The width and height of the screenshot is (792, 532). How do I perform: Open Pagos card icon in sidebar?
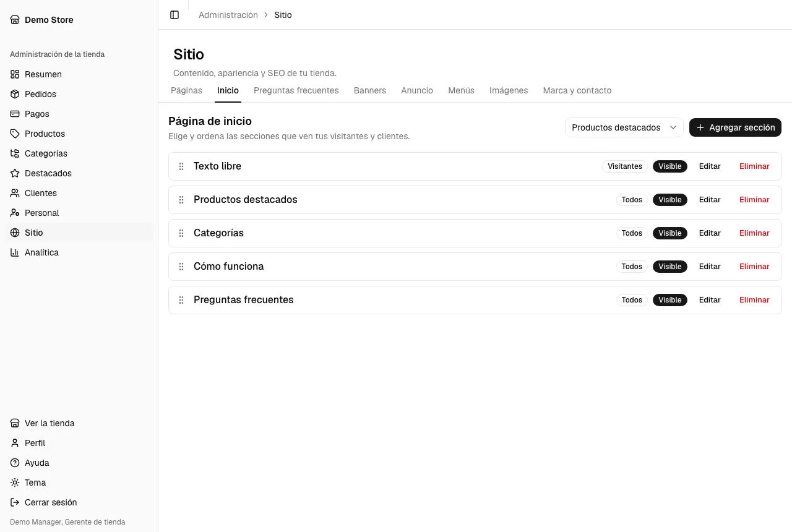pos(15,114)
